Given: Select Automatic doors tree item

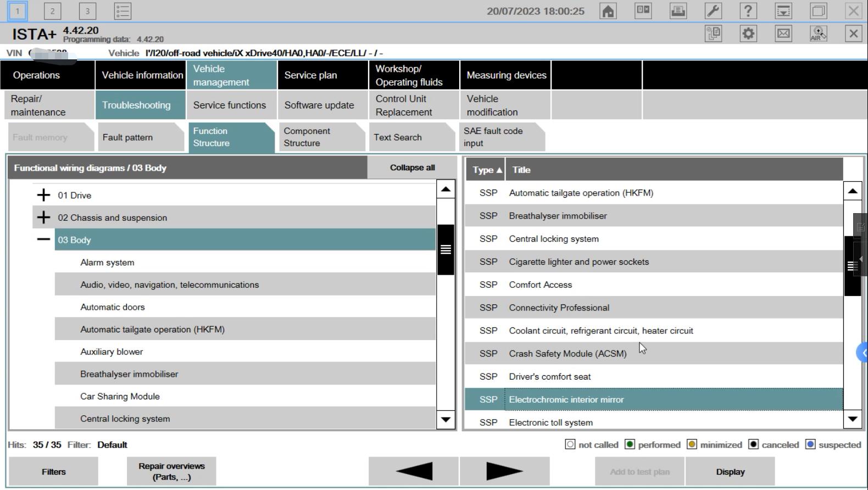Looking at the screenshot, I should (245, 307).
